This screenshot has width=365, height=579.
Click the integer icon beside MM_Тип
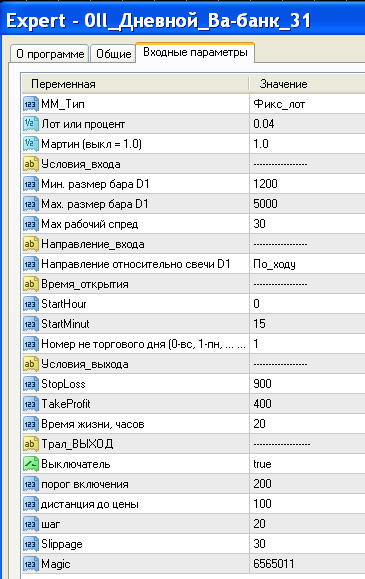pyautogui.click(x=31, y=104)
